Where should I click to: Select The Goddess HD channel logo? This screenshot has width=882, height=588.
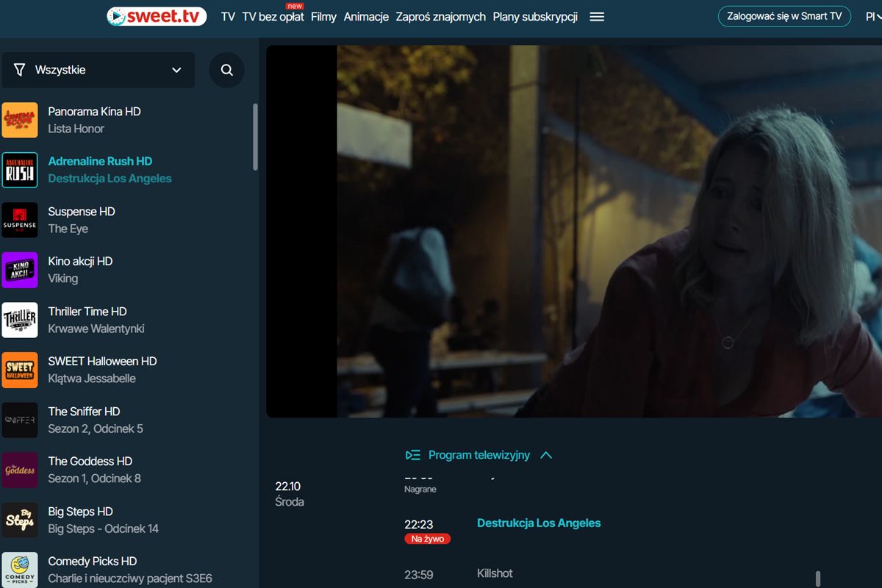tap(20, 470)
